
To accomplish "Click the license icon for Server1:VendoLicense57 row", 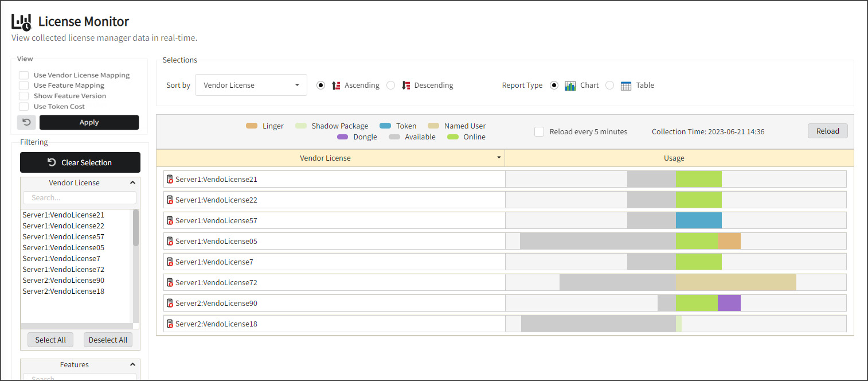I will pyautogui.click(x=170, y=220).
